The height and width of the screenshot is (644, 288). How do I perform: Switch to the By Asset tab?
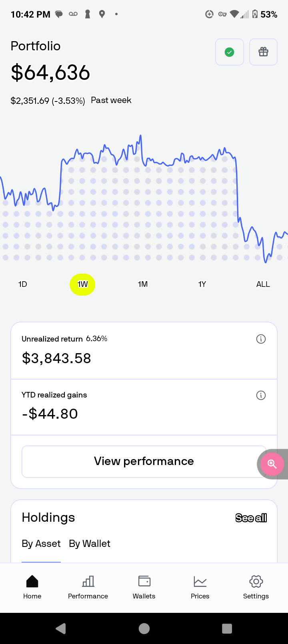(41, 544)
